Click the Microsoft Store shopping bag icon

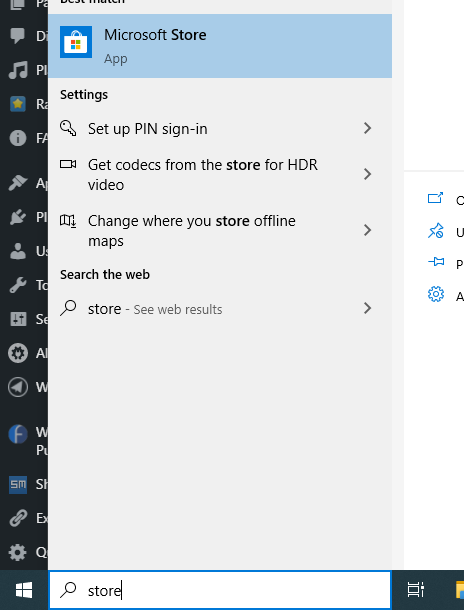[76, 42]
